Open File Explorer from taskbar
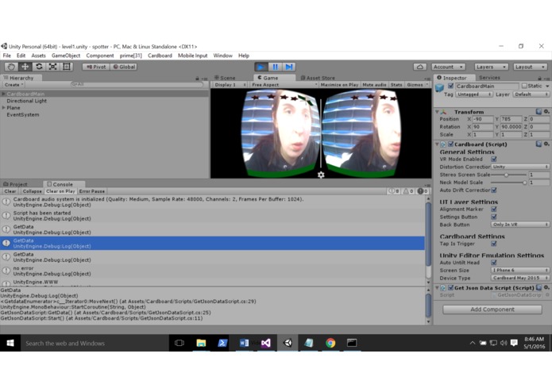552x392 pixels. pyautogui.click(x=201, y=343)
